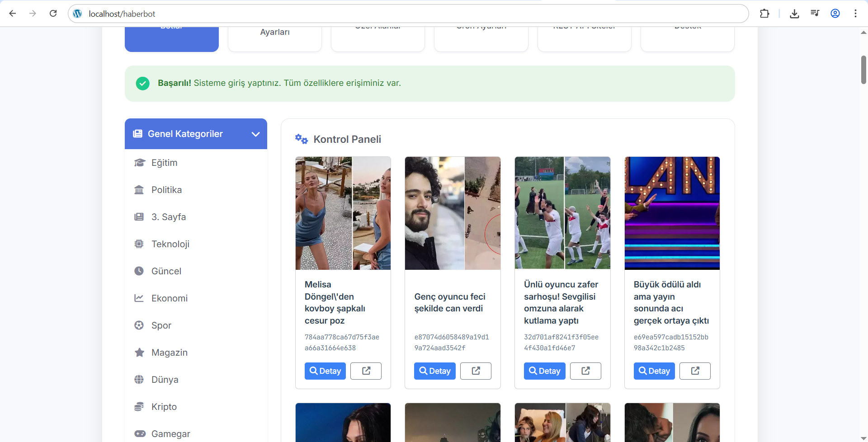Screen dimensions: 868x442
Task: Click Detay for Ünlü oyuncu zafer article
Action: pyautogui.click(x=545, y=371)
